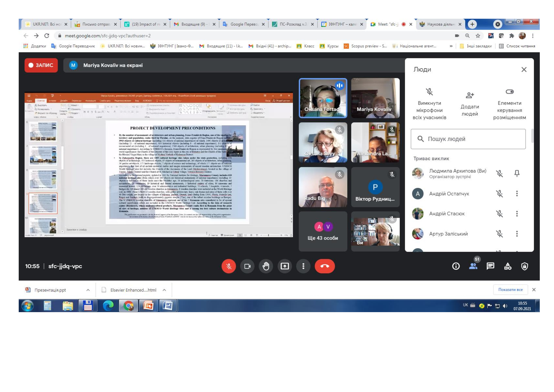The image size is (554, 392).
Task: Open call more options three-dot menu
Action: pyautogui.click(x=303, y=266)
